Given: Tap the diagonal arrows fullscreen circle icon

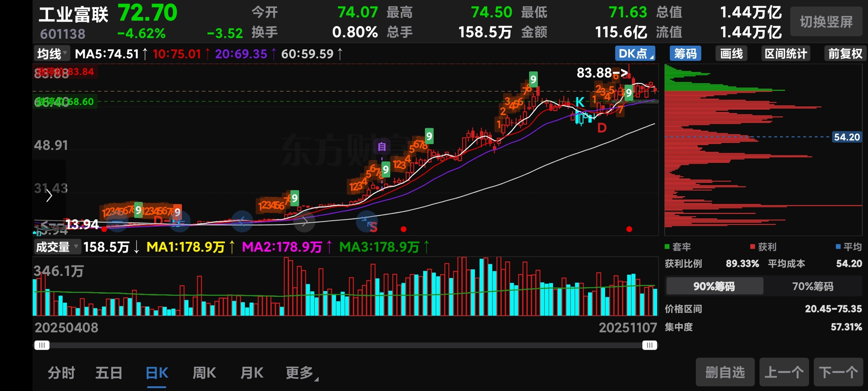Looking at the screenshot, I should tap(367, 222).
